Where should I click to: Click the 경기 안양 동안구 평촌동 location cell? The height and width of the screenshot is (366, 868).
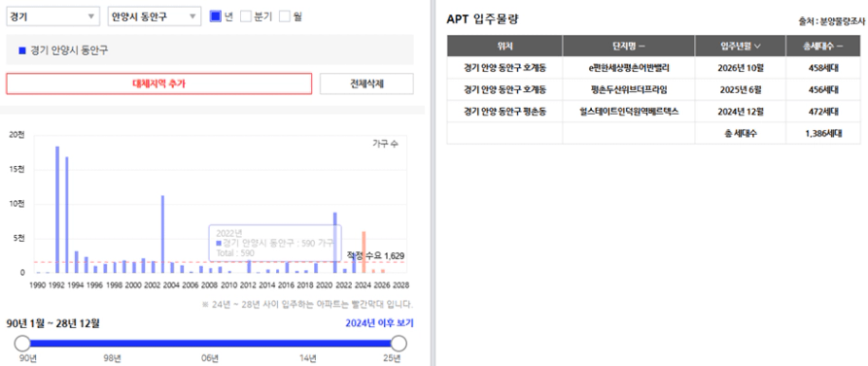coord(504,111)
